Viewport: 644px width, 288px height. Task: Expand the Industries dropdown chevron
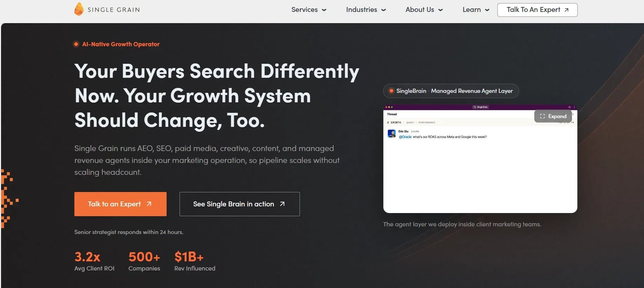pos(384,10)
